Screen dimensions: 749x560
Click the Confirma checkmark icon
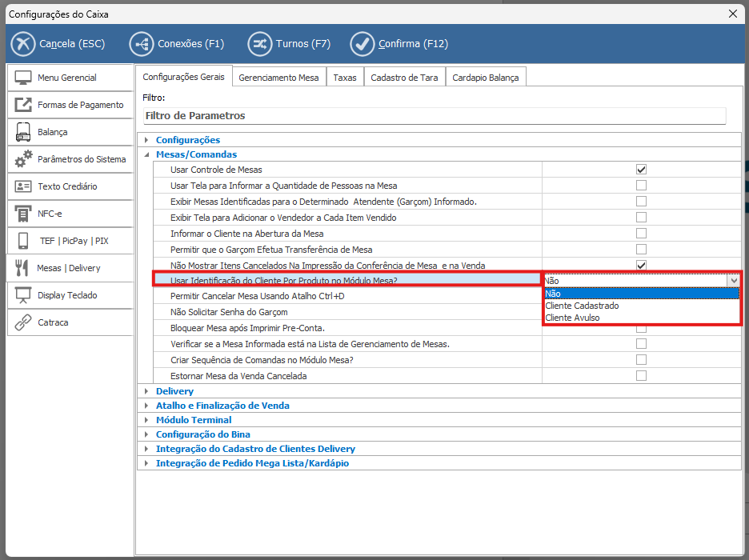(x=362, y=43)
